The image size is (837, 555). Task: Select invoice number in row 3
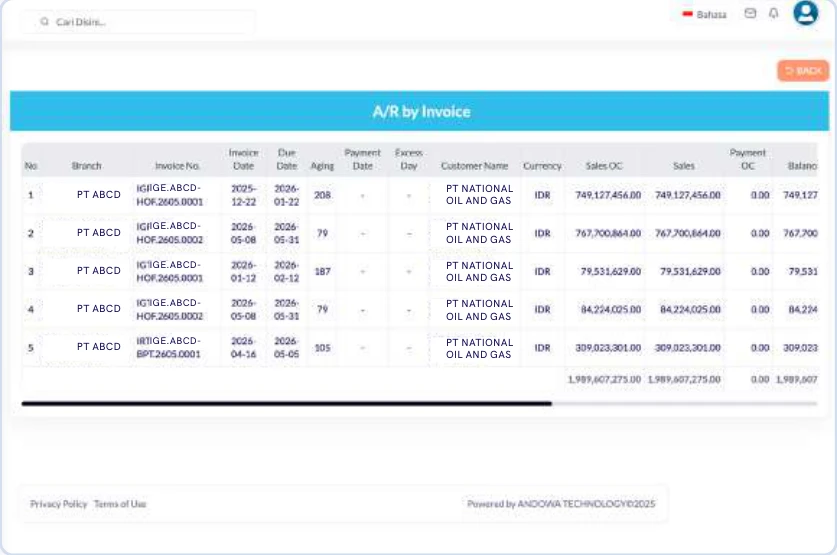point(170,271)
